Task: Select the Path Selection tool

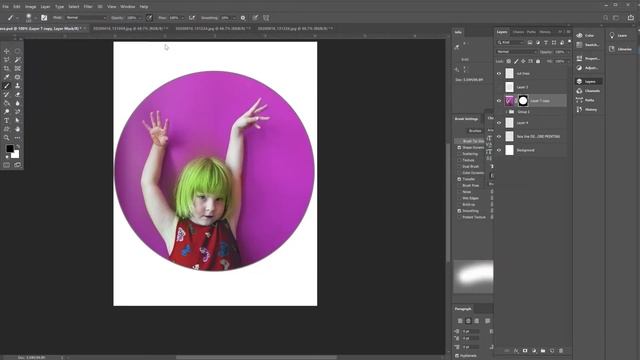Action: coord(18,120)
